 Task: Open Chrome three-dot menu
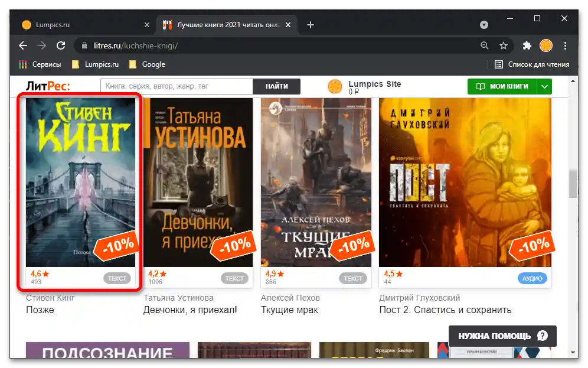[565, 45]
